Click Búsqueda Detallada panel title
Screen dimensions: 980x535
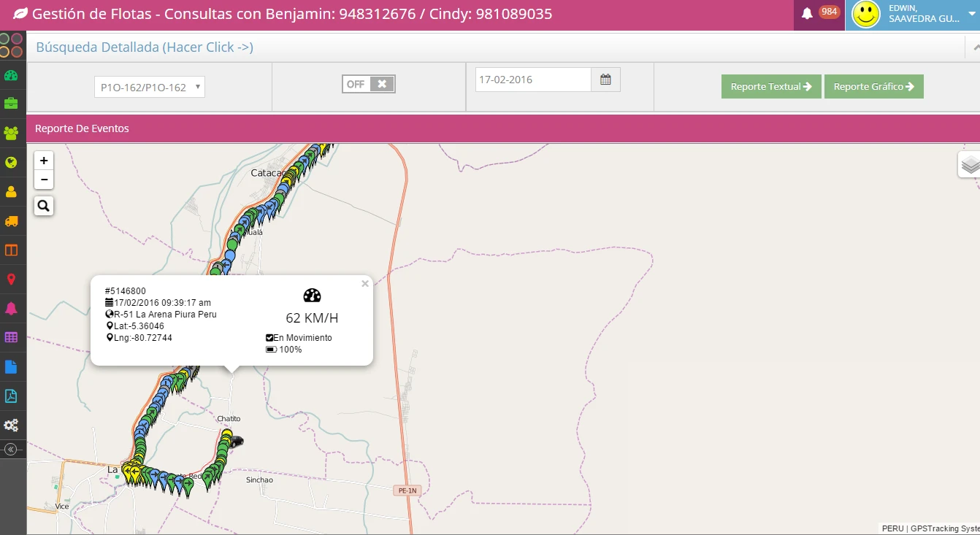click(145, 47)
